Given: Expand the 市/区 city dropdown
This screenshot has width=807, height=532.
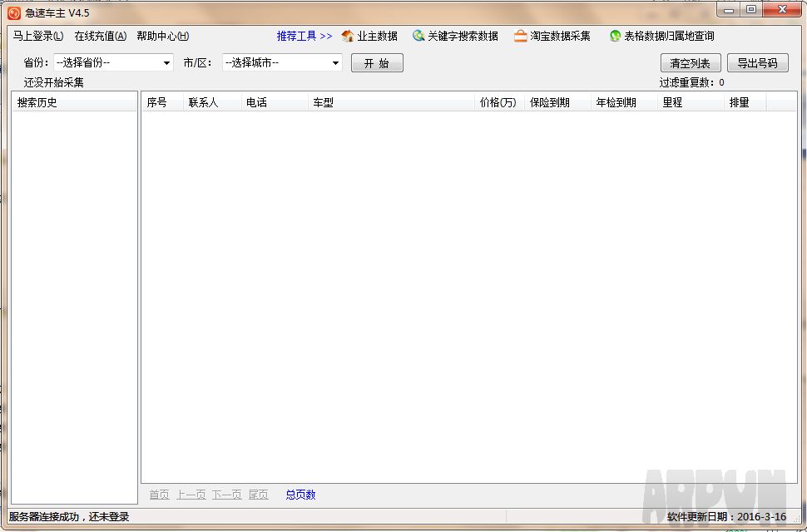Looking at the screenshot, I should [282, 62].
